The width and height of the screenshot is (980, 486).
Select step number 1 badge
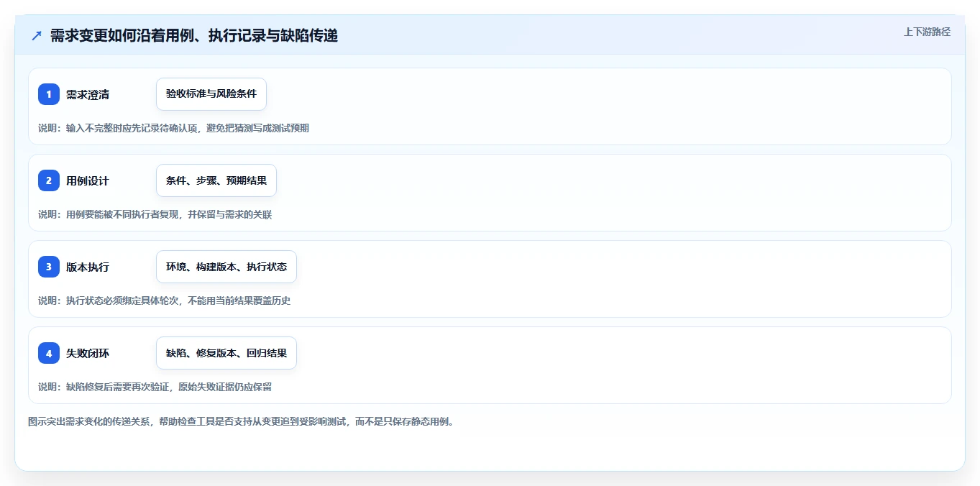pyautogui.click(x=49, y=94)
